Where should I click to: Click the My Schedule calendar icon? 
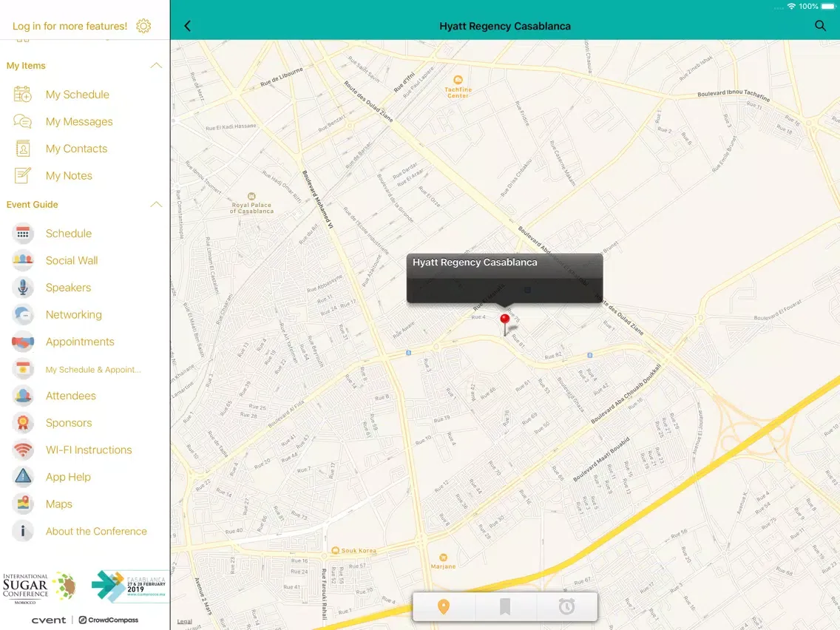tap(22, 95)
